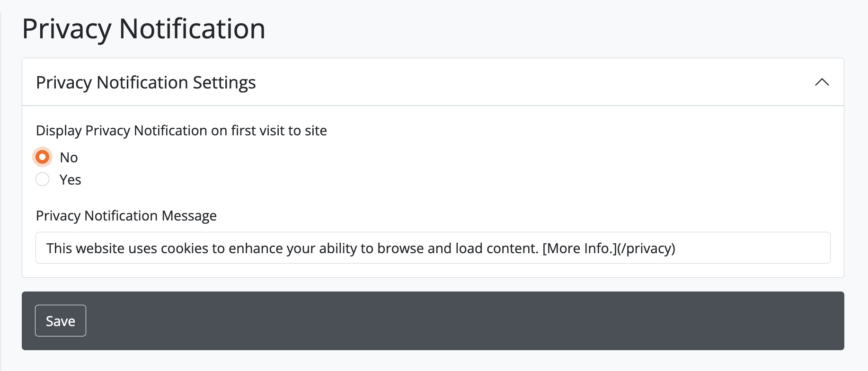Click the "No" option label text

69,158
